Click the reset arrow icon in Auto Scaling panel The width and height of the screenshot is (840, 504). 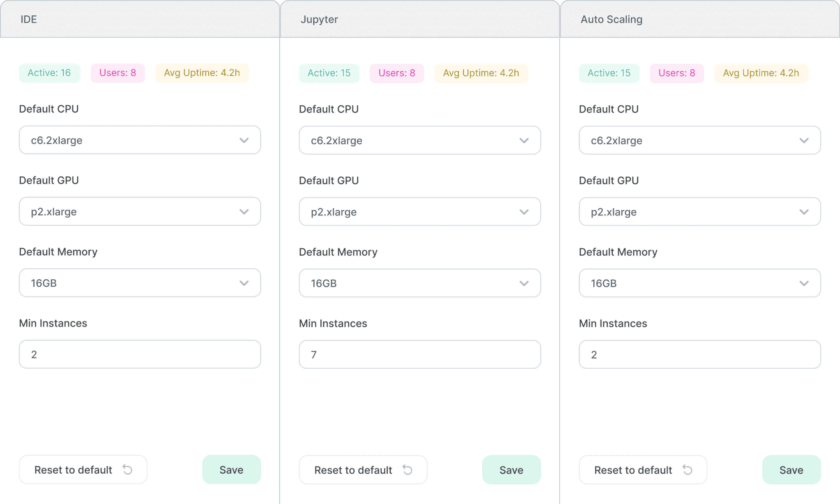(x=687, y=470)
